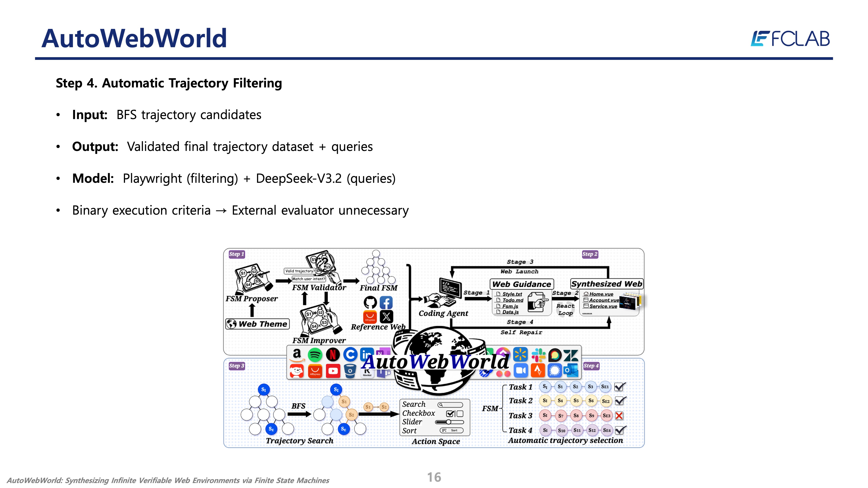Click the Step 1 badge
This screenshot has width=868, height=488.
coord(236,254)
